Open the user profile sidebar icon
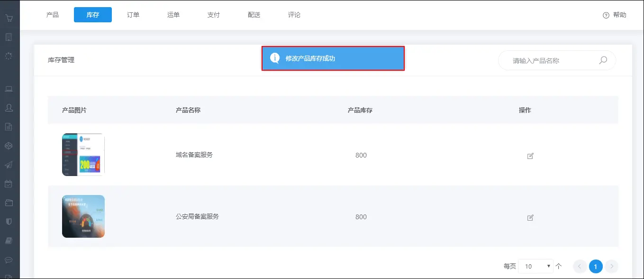The image size is (644, 279). pos(9,108)
